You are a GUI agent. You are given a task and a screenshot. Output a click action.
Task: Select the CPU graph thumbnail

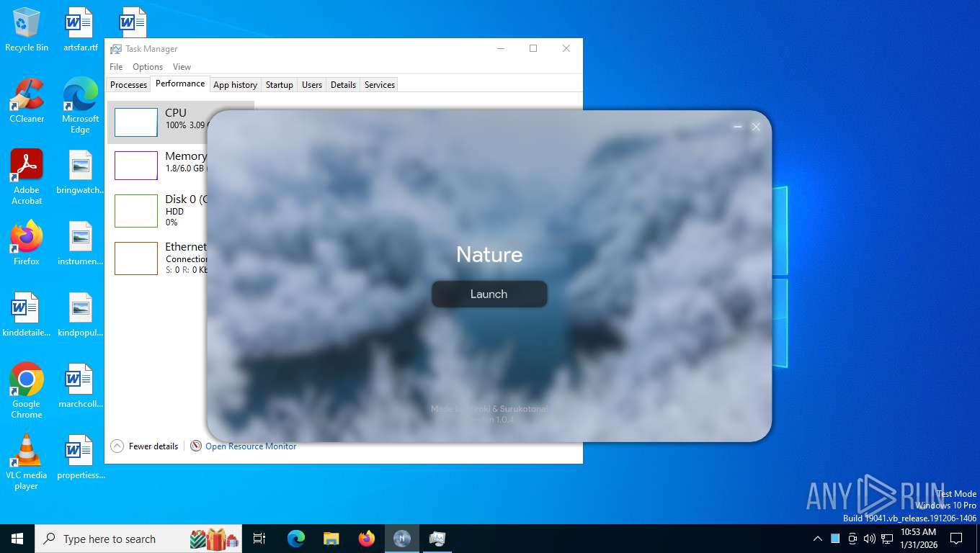pyautogui.click(x=136, y=122)
